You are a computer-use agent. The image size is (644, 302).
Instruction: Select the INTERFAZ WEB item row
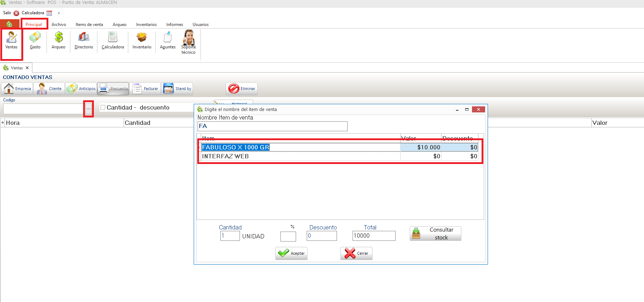click(225, 156)
